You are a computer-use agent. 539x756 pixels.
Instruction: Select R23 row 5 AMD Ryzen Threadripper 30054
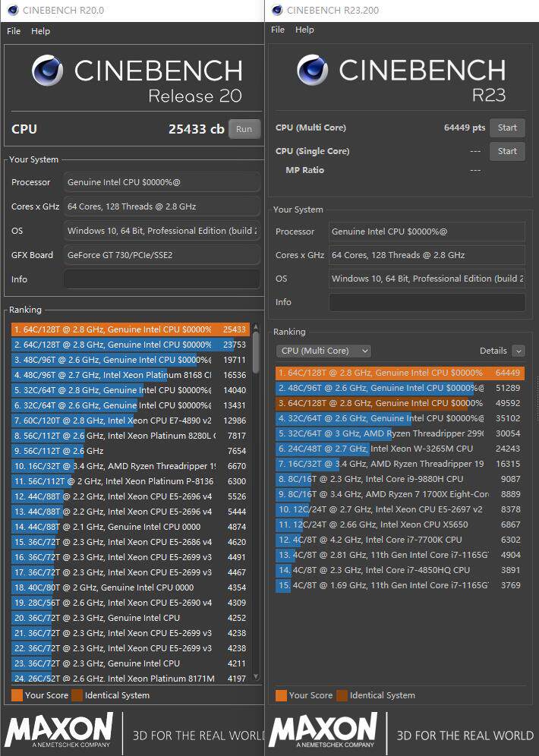click(400, 434)
